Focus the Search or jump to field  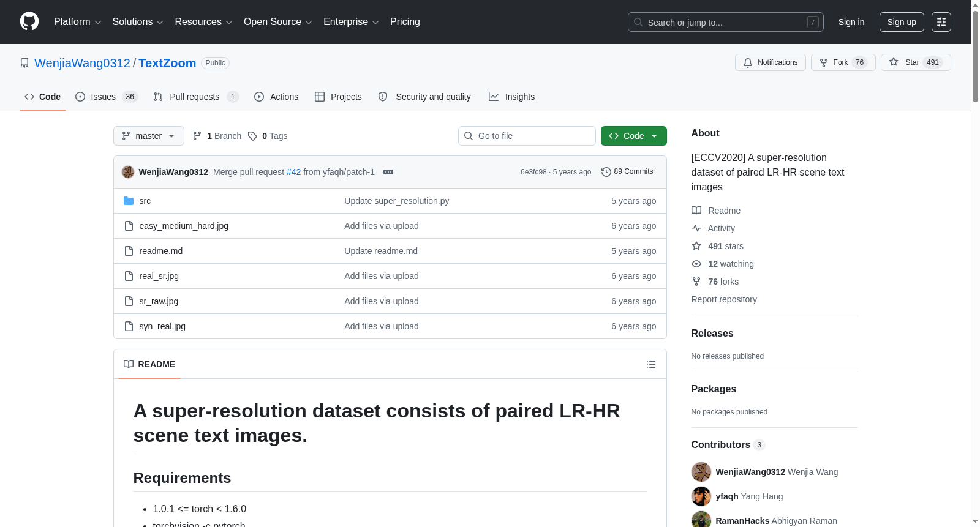coord(726,22)
